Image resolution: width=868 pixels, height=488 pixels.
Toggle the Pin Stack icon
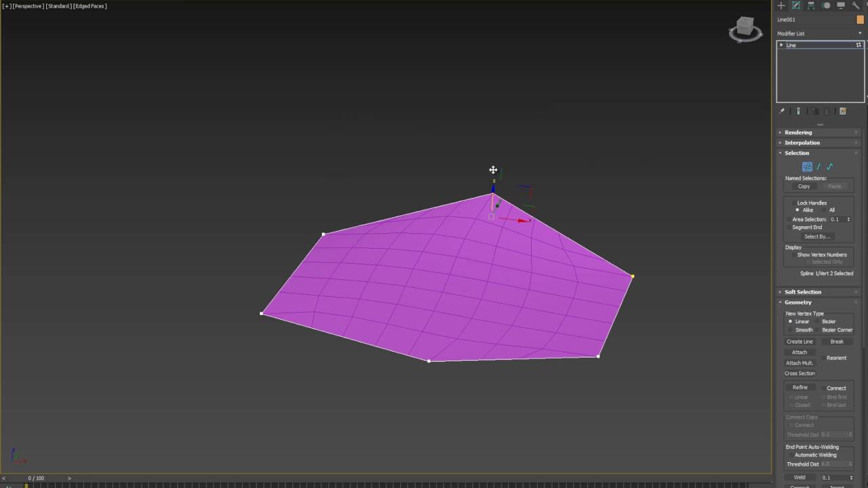click(782, 111)
